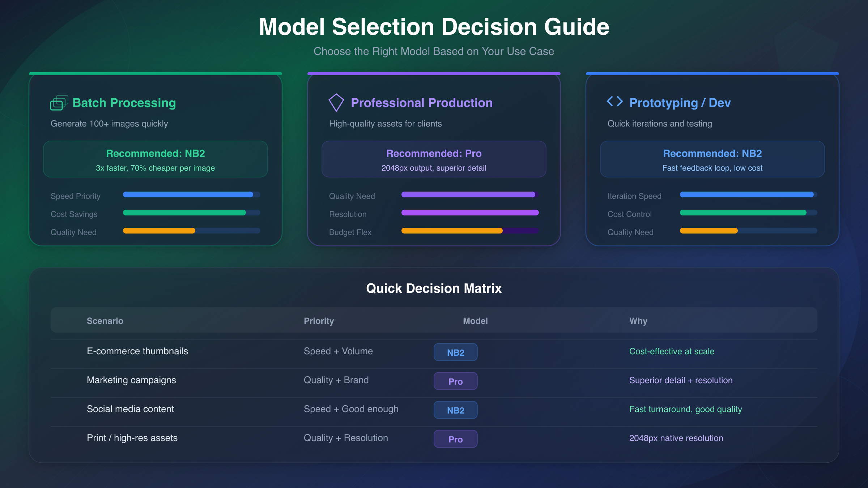Click the Resolution bar in Professional Production

470,213
